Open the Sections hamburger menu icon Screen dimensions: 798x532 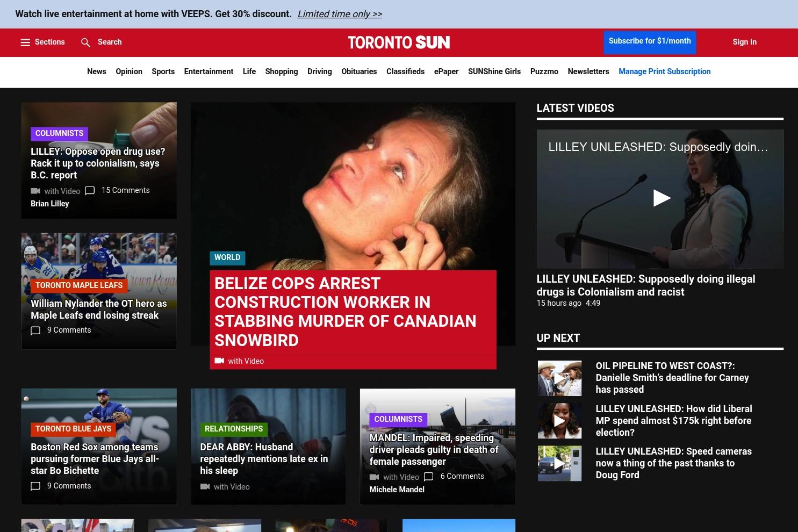25,42
